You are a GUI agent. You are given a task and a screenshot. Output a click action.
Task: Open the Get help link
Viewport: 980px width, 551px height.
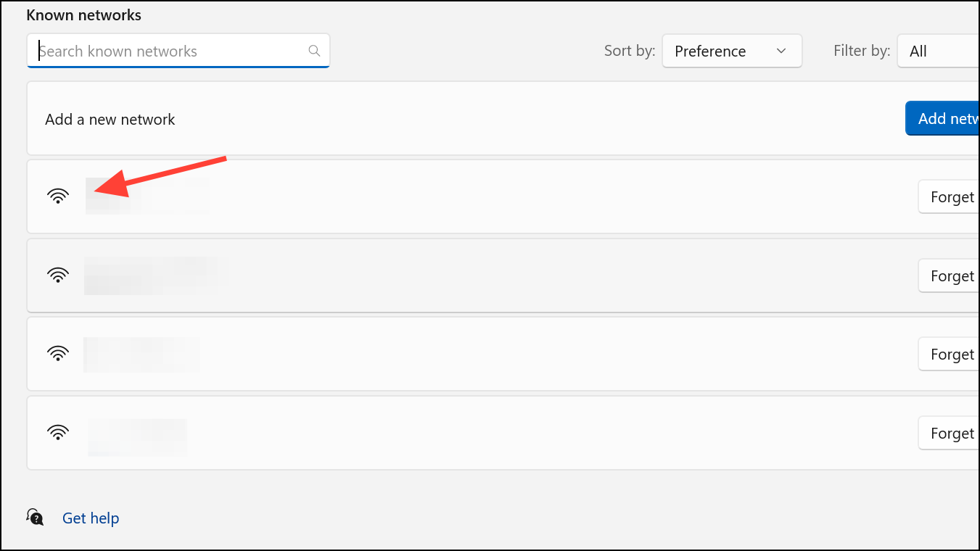pos(91,518)
